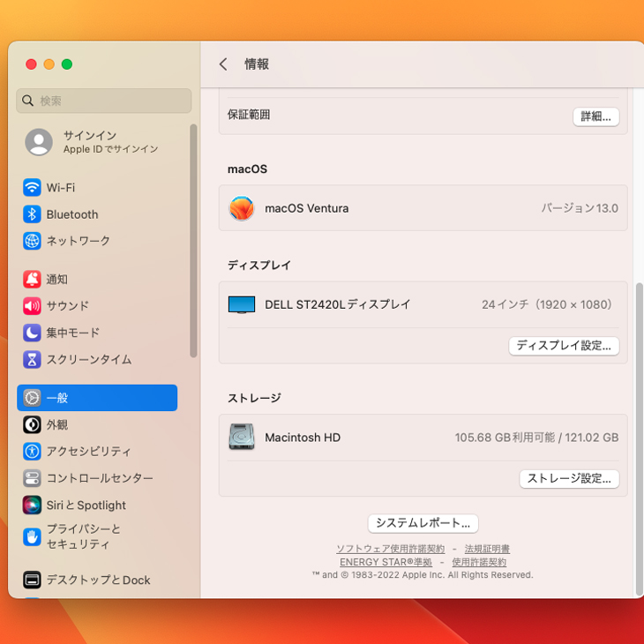
Task: Click the green zoom window button
Action: coord(67,64)
